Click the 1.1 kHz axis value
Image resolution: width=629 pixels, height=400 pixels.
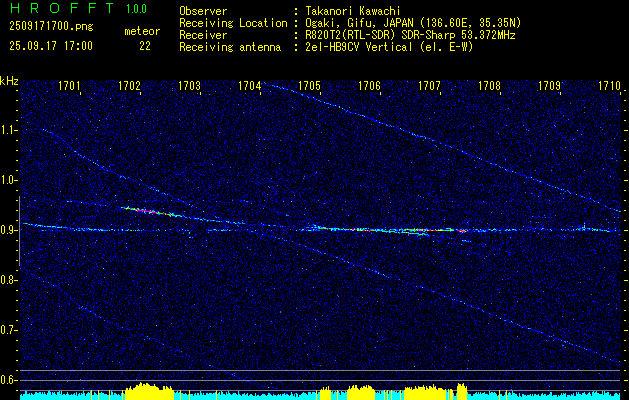pyautogui.click(x=7, y=130)
